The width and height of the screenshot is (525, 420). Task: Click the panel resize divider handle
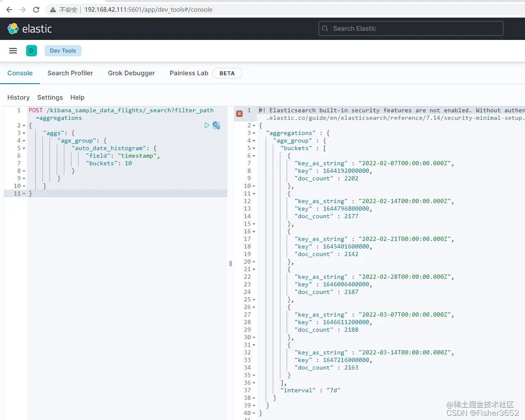pos(230,264)
